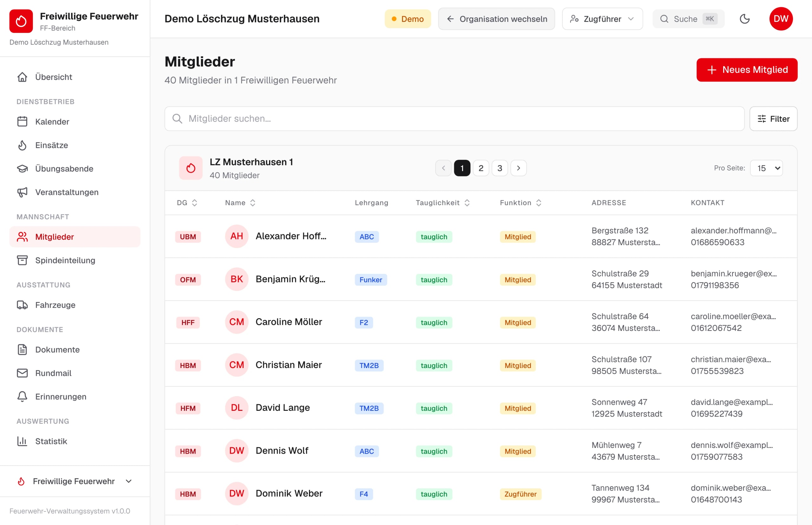Expand the Freiwillige Feuerwehr switcher at bottom
The width and height of the screenshot is (812, 525).
(x=75, y=481)
